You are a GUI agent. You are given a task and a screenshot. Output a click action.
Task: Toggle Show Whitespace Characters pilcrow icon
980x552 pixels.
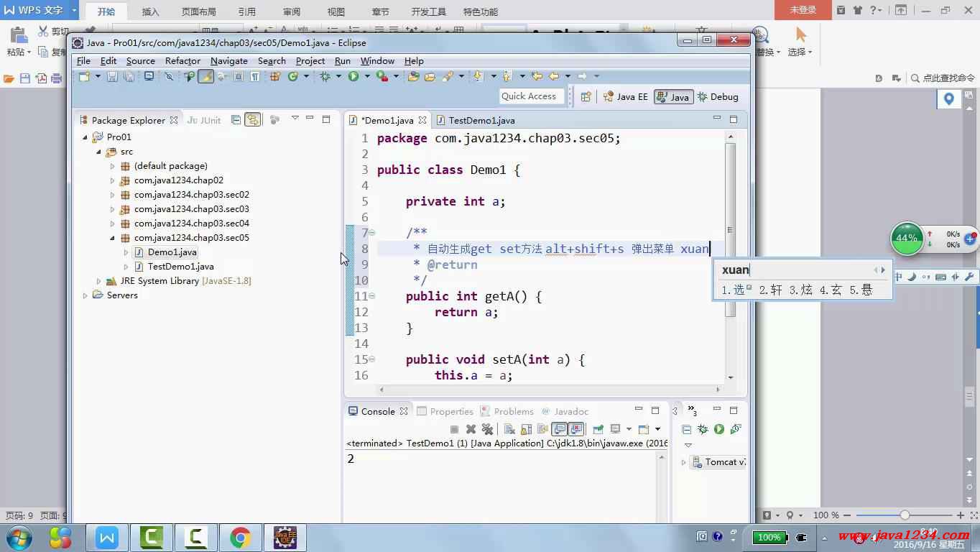point(254,76)
